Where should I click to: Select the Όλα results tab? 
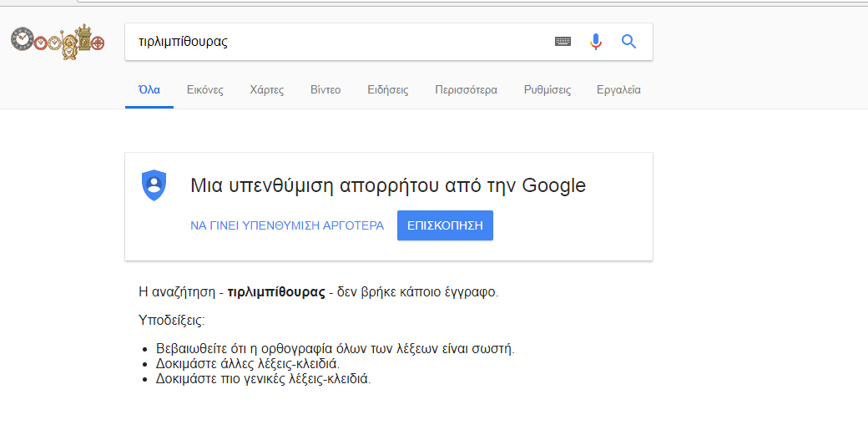click(x=149, y=90)
